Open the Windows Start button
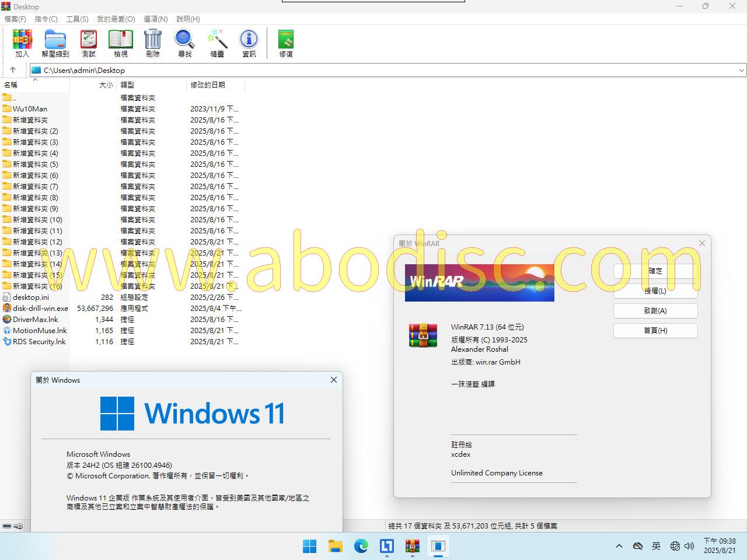This screenshot has height=560, width=747. (x=310, y=546)
